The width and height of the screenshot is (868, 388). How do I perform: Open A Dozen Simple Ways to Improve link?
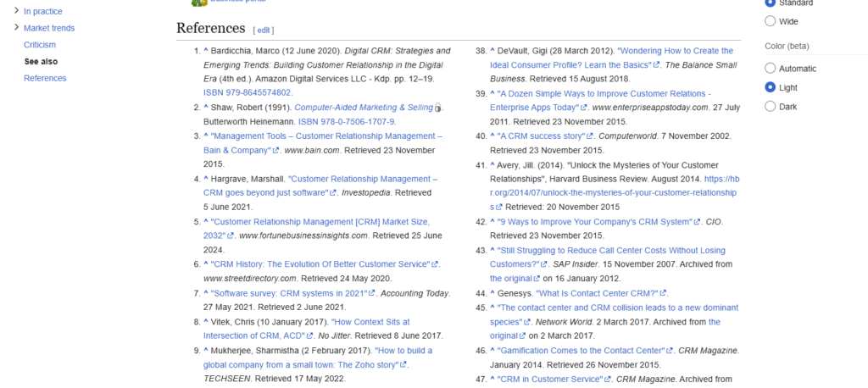601,100
